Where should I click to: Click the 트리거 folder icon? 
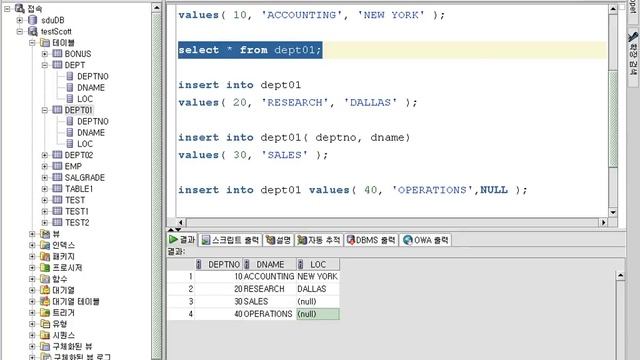click(45, 313)
